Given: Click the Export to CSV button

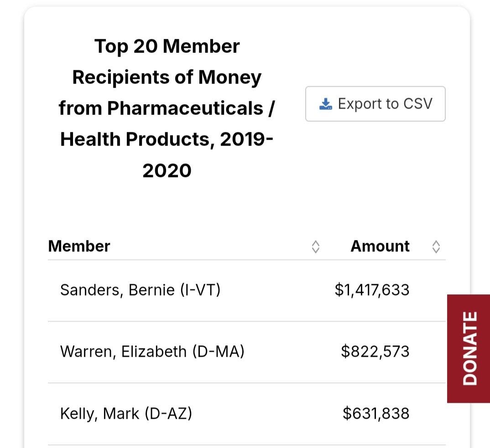Looking at the screenshot, I should [375, 104].
